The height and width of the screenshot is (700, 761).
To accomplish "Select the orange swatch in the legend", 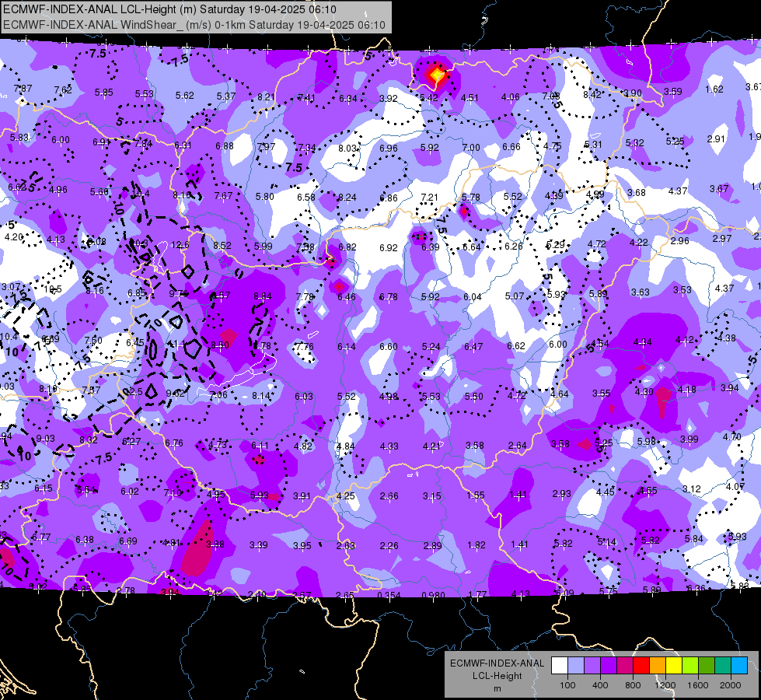I will pyautogui.click(x=658, y=666).
